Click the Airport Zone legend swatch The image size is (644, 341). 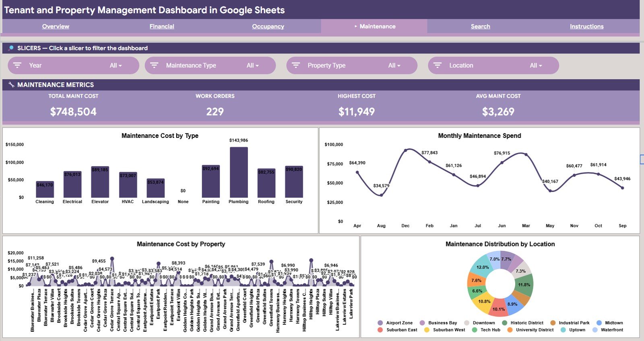coord(380,323)
